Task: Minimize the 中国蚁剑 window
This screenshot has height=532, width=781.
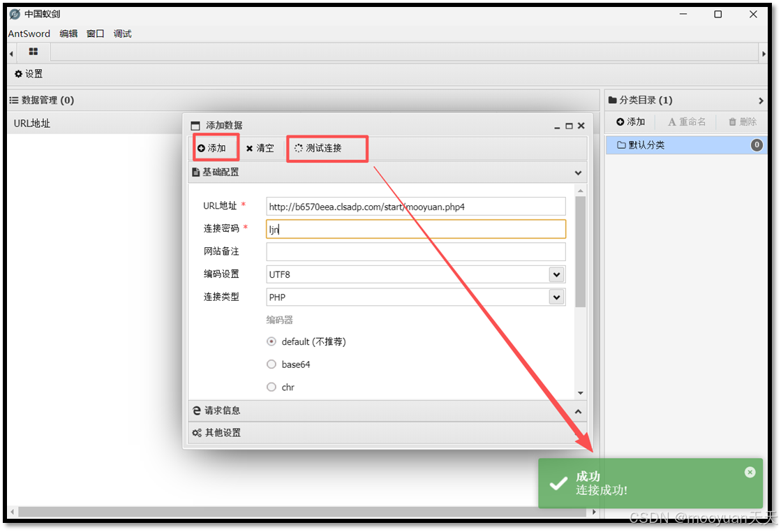Action: pyautogui.click(x=683, y=14)
